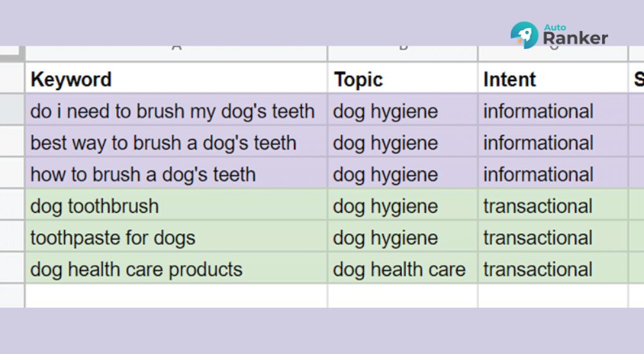Select the Topic header cell
644x354 pixels.
tap(402, 78)
